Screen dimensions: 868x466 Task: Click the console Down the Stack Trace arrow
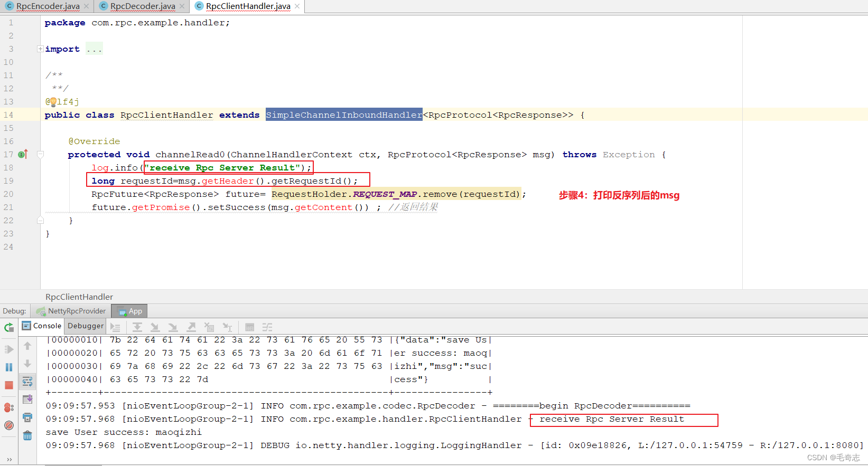[27, 364]
